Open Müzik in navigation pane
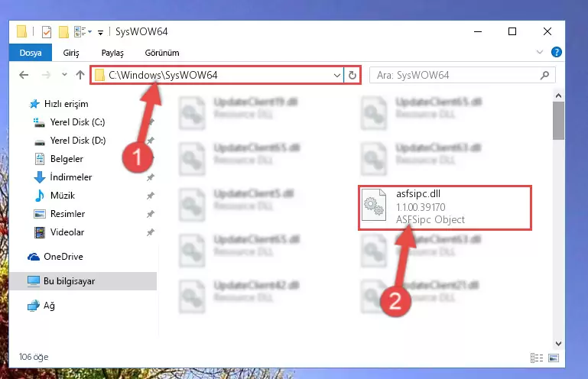The image size is (588, 379). [54, 196]
